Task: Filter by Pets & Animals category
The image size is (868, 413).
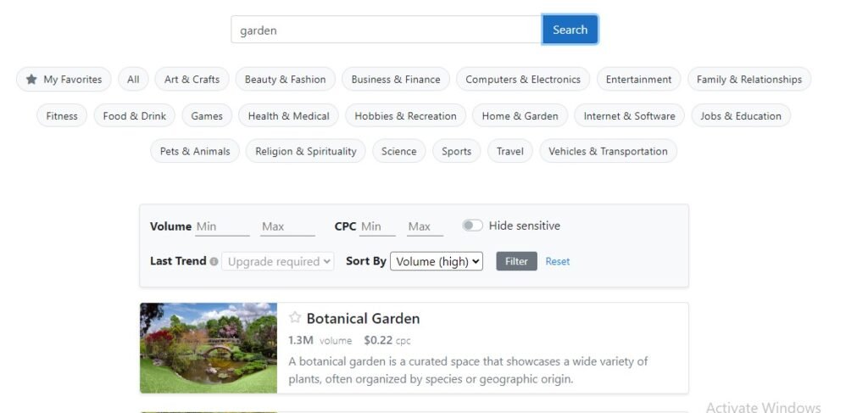Action: [x=195, y=152]
